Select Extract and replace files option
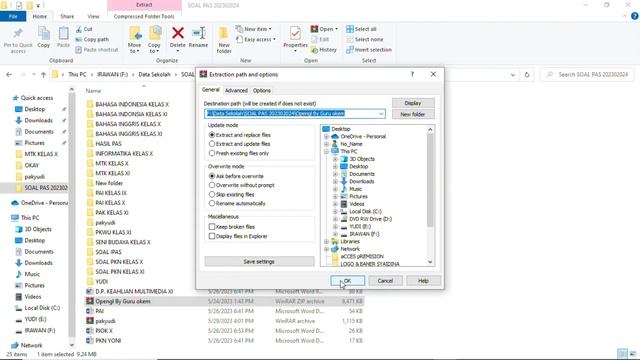The image size is (640, 360). (x=211, y=135)
